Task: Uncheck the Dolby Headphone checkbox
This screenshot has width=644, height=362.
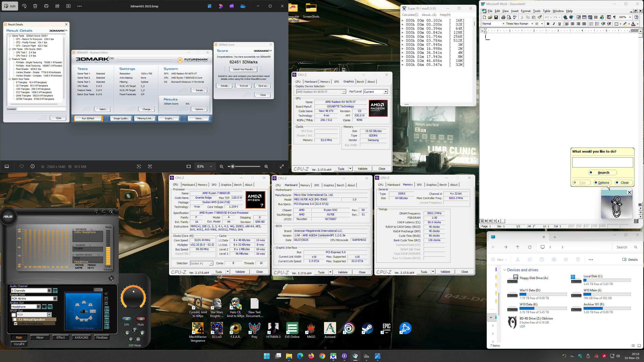Action: [x=16, y=324]
